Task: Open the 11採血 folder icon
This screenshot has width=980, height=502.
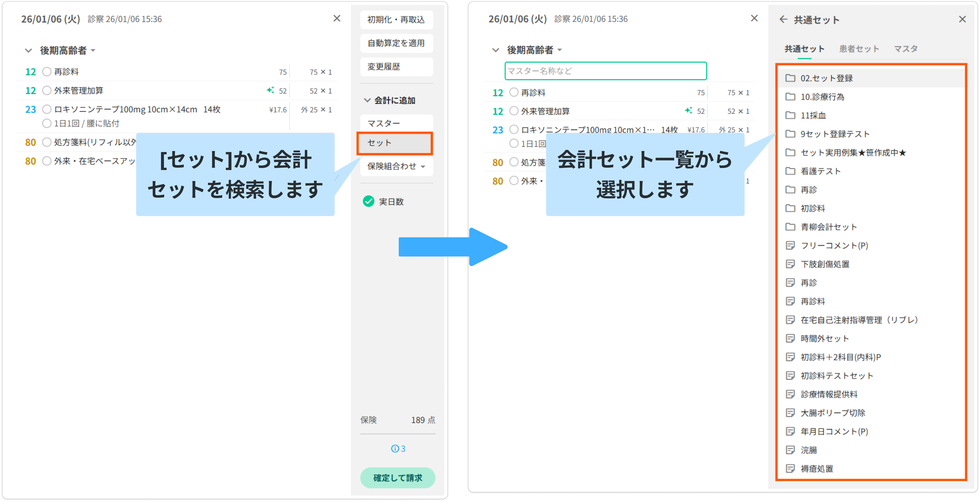Action: [x=790, y=115]
